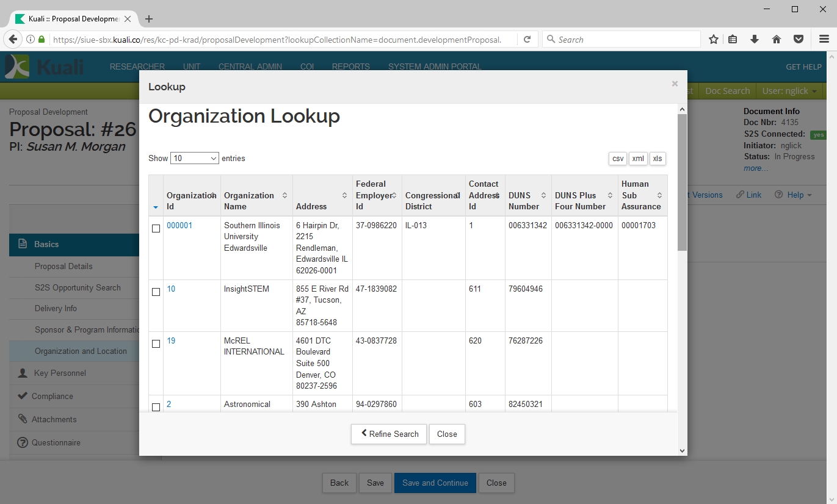Click the browser home icon
Image resolution: width=837 pixels, height=504 pixels.
pyautogui.click(x=777, y=40)
